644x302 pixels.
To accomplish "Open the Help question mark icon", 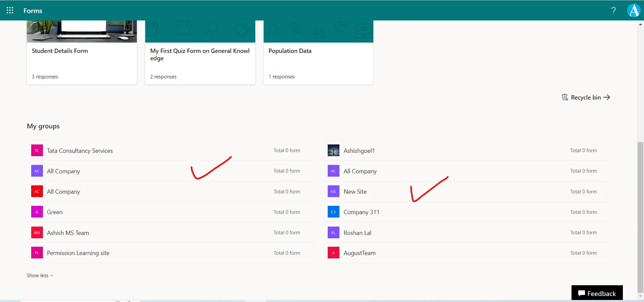I will pyautogui.click(x=613, y=10).
